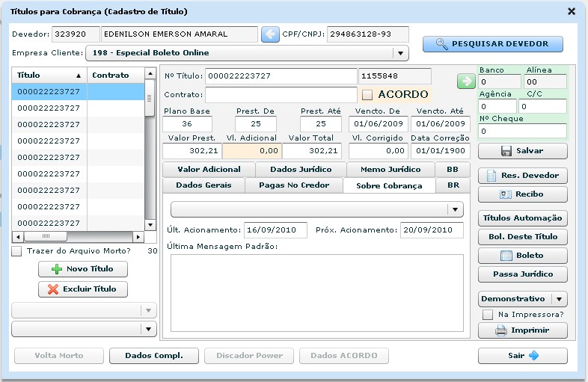Click the Passa Jurídico button
Screen dimensions: 588x382
[x=522, y=274]
